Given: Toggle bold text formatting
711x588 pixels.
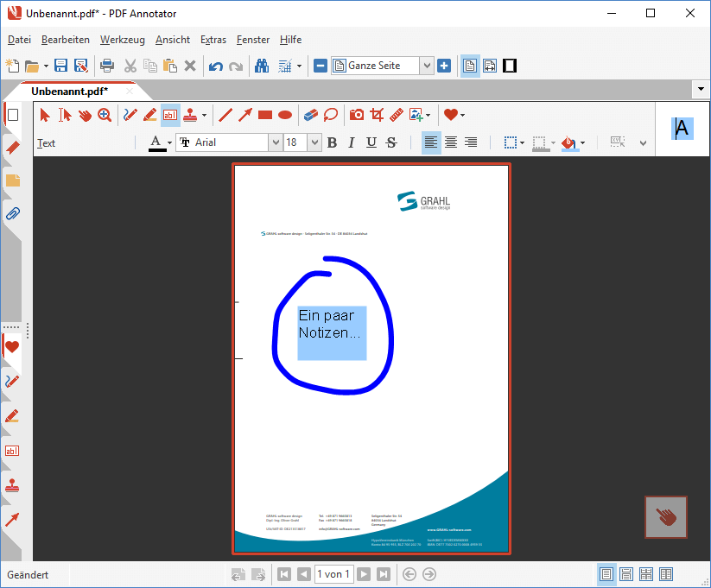Looking at the screenshot, I should tap(332, 142).
